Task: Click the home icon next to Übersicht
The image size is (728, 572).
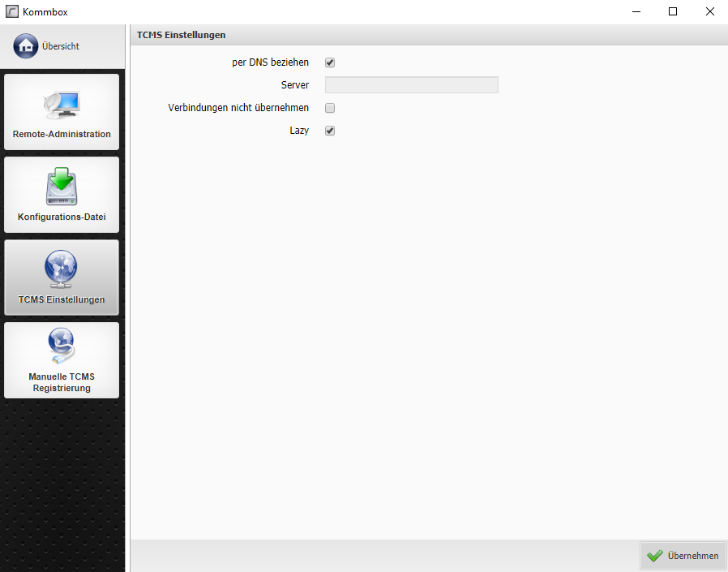Action: click(26, 46)
